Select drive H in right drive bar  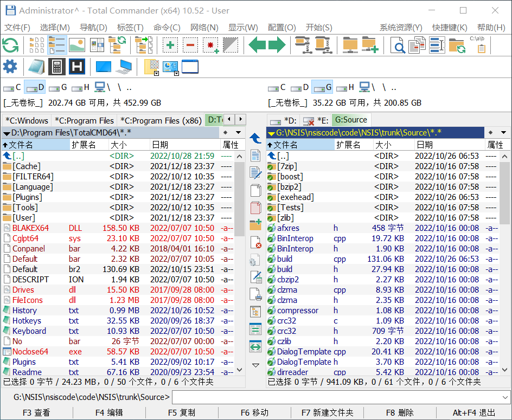[345, 87]
